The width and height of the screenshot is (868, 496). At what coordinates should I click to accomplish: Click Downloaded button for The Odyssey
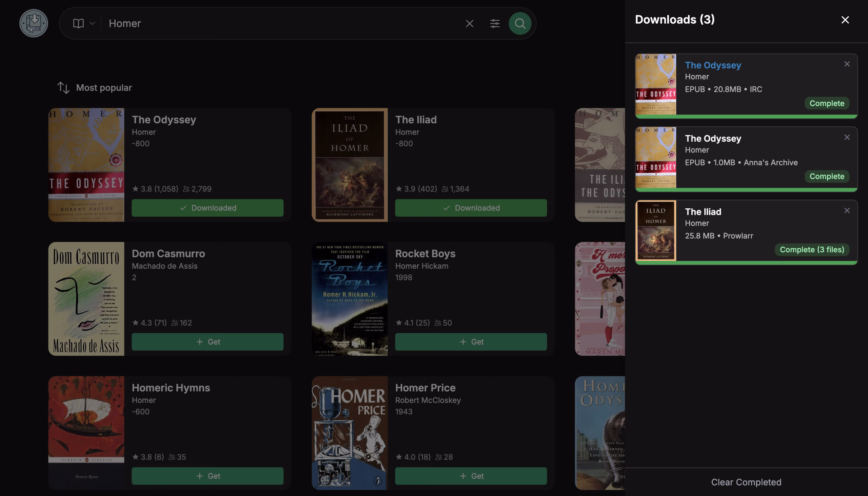point(207,208)
